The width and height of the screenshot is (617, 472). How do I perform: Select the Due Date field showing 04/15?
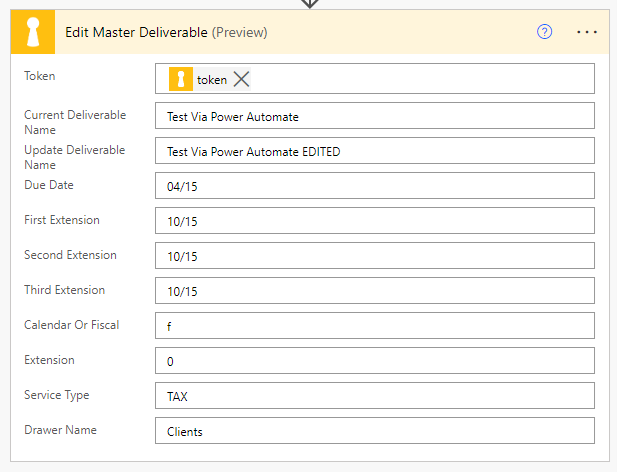click(375, 186)
